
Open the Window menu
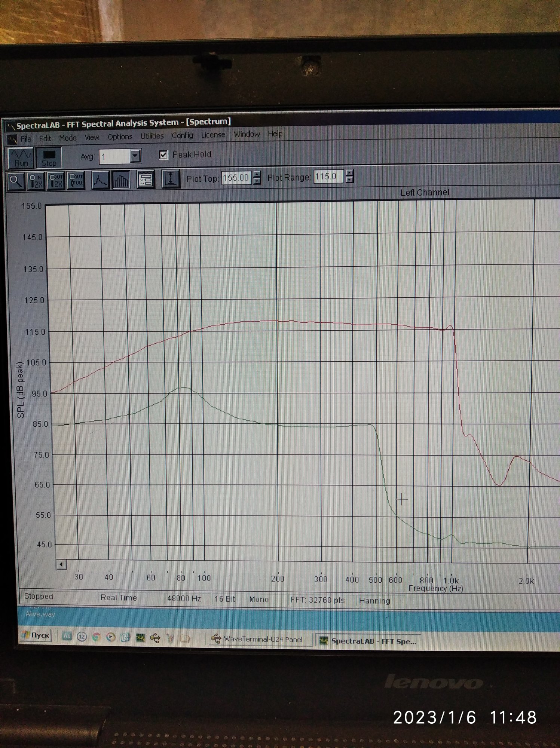pos(247,134)
